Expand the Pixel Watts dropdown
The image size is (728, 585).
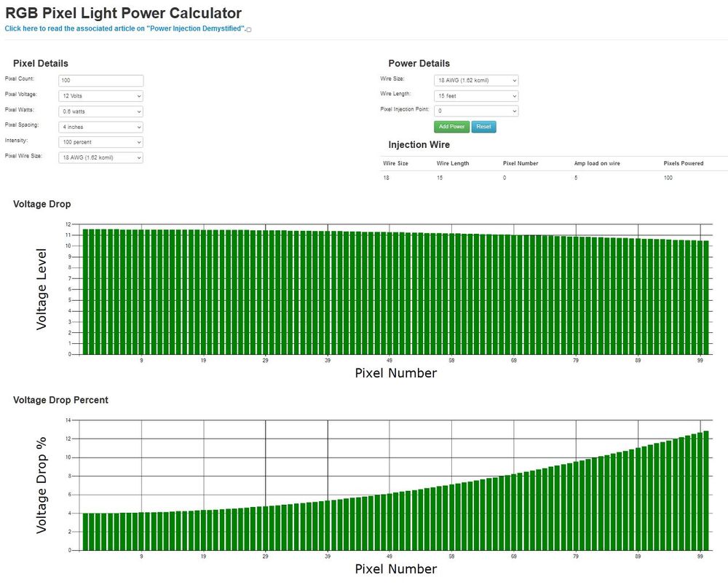tap(101, 111)
